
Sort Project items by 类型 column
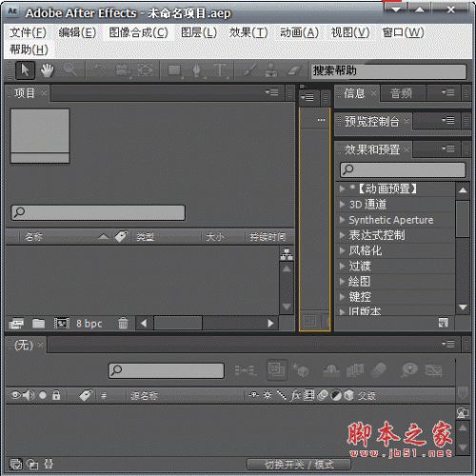point(145,237)
